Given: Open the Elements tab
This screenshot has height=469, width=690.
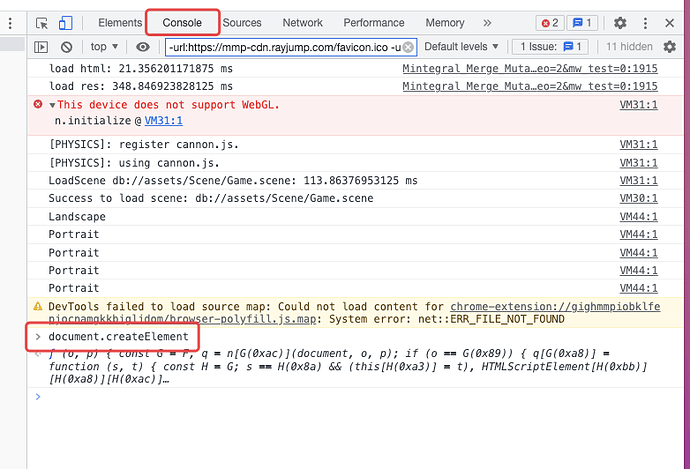Looking at the screenshot, I should [120, 23].
